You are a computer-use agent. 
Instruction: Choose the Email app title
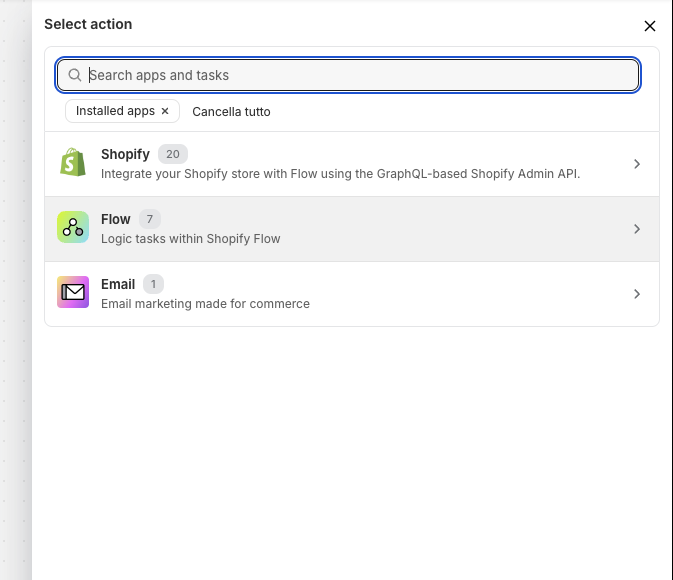pyautogui.click(x=118, y=284)
